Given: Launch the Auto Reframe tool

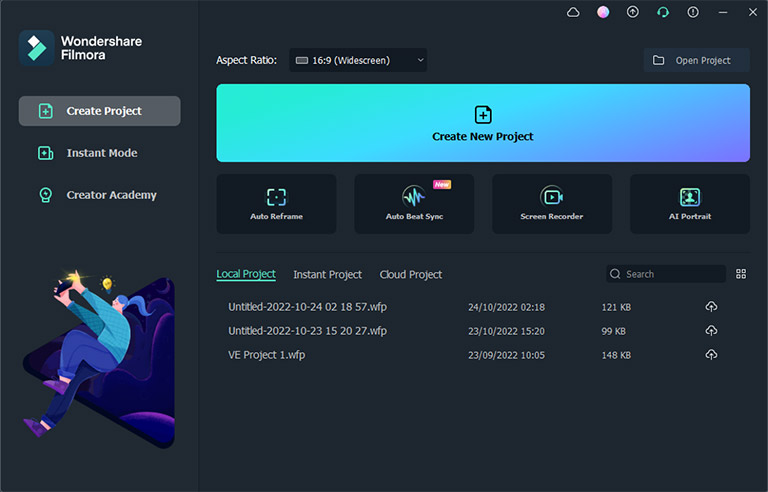Looking at the screenshot, I should pyautogui.click(x=276, y=204).
